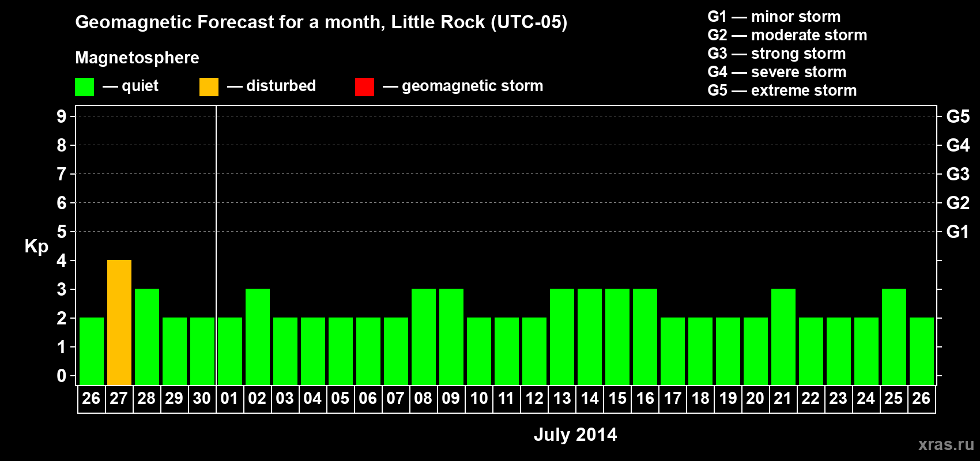The image size is (980, 461).
Task: Select the green bar above date 16
Action: tap(645, 337)
